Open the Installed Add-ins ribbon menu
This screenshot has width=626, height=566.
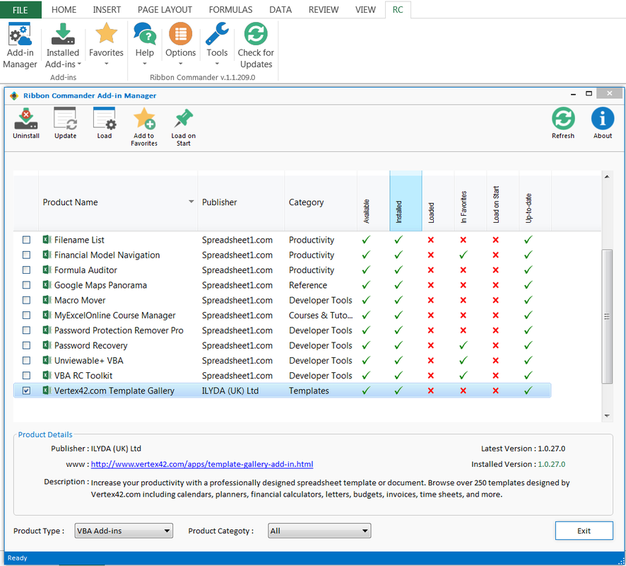click(x=63, y=45)
